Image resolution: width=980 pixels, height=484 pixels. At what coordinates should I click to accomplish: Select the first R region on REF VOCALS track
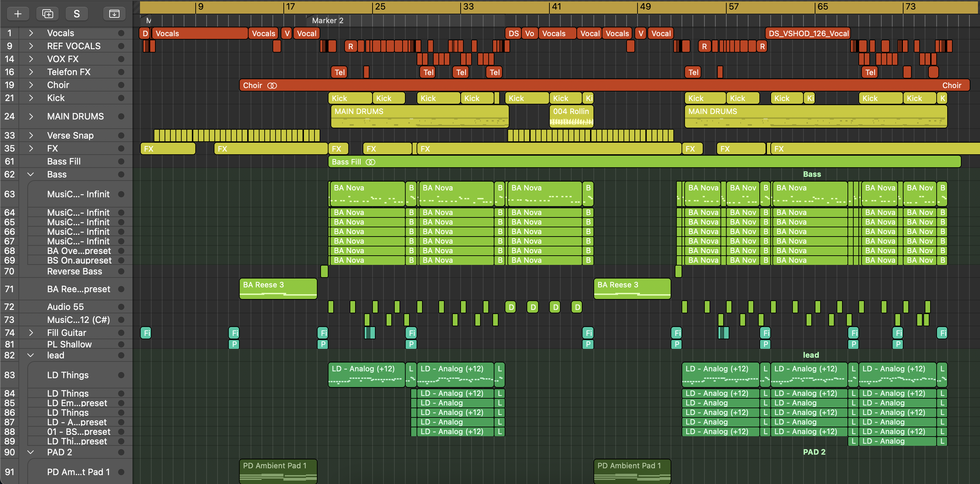[350, 46]
